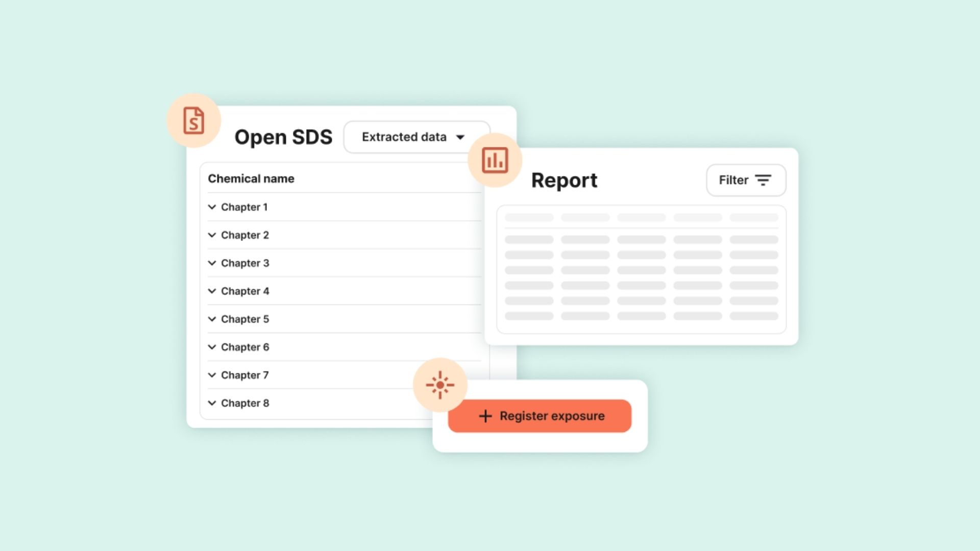This screenshot has width=980, height=551.
Task: Click the Report heading
Action: (x=564, y=181)
